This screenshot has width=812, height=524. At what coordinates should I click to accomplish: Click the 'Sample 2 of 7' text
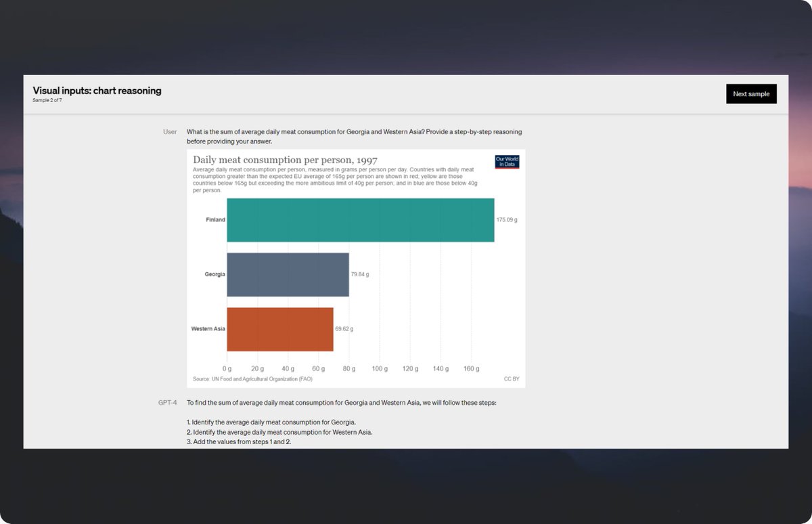click(x=47, y=100)
